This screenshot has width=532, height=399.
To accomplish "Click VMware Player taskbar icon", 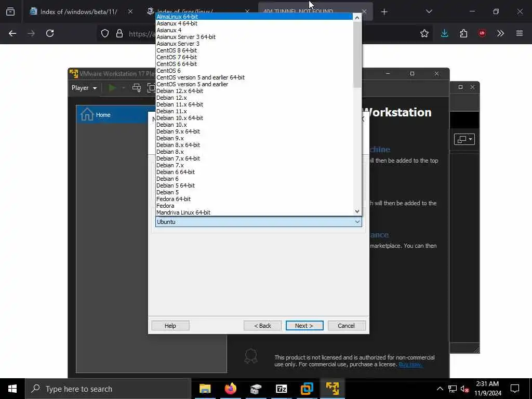I will [x=332, y=389].
